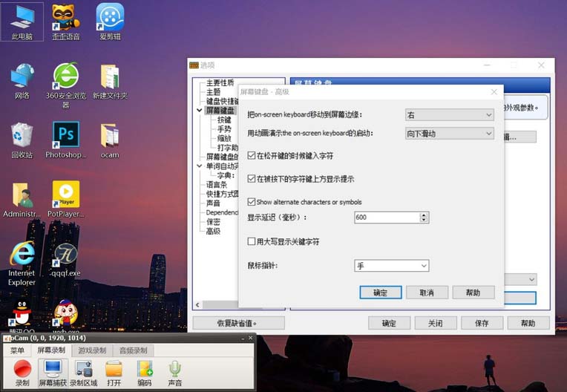The width and height of the screenshot is (567, 392).
Task: Open the Administrator folder icon
Action: tap(22, 200)
